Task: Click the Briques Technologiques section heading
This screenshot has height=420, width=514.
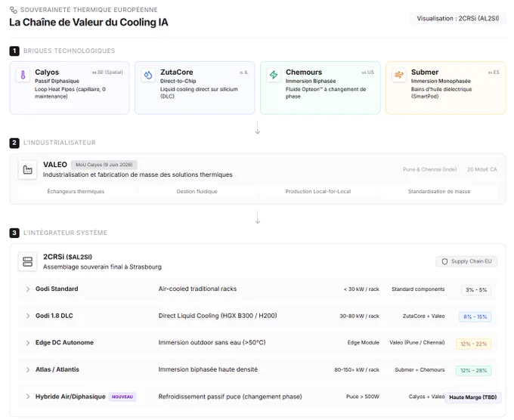Action: (x=70, y=51)
